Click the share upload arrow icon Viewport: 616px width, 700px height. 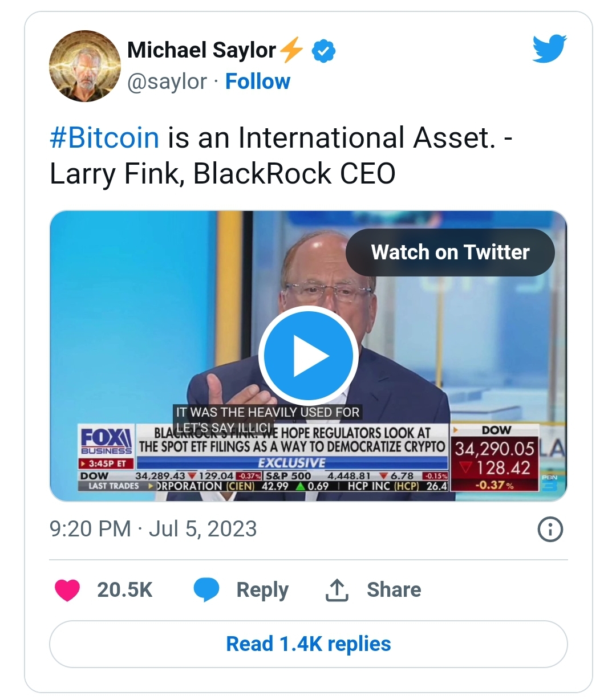pos(337,590)
